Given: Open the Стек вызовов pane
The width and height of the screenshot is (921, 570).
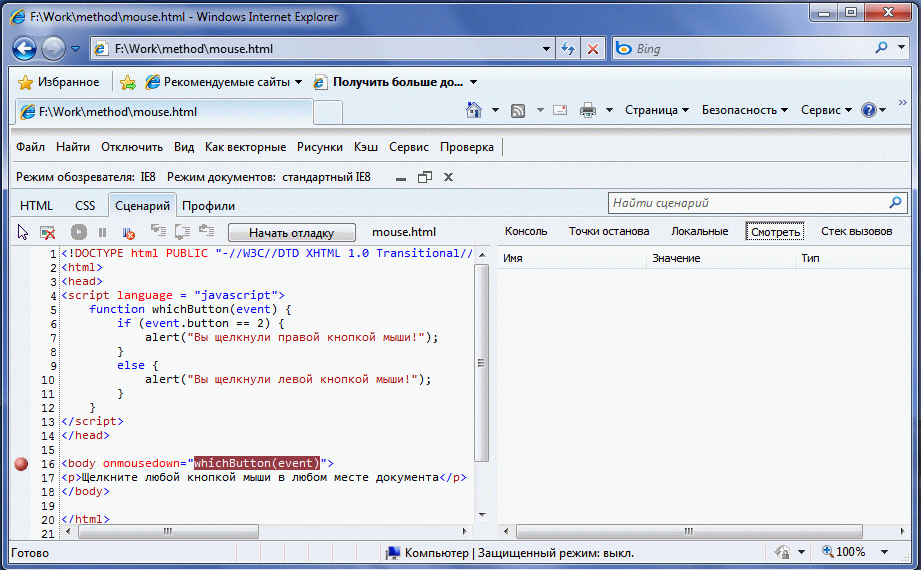Looking at the screenshot, I should [x=856, y=232].
